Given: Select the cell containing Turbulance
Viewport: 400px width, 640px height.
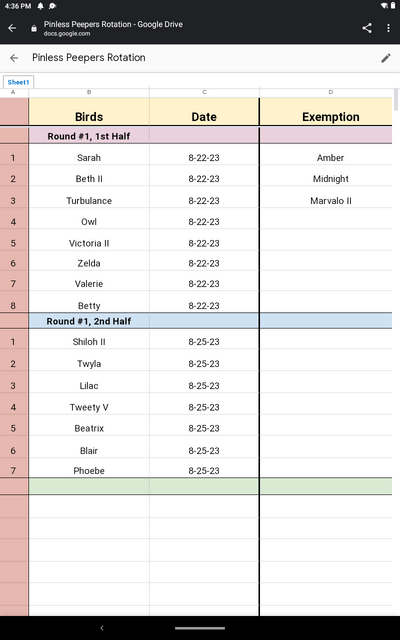Looking at the screenshot, I should tap(89, 200).
